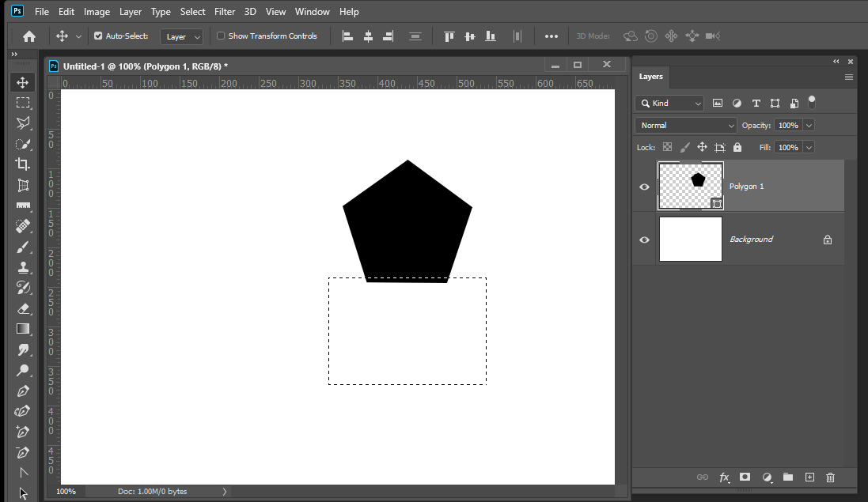Image resolution: width=868 pixels, height=502 pixels.
Task: Click the align horizontal centers button
Action: tap(369, 36)
